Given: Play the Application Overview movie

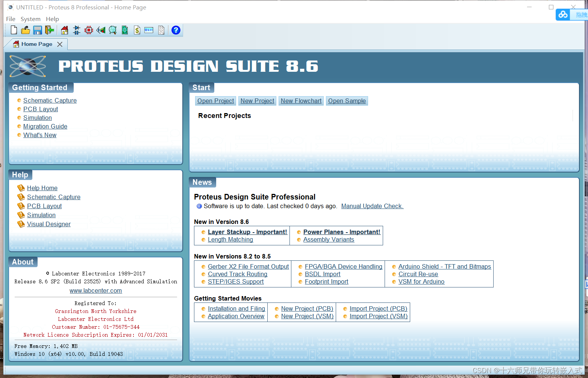Looking at the screenshot, I should (x=236, y=316).
